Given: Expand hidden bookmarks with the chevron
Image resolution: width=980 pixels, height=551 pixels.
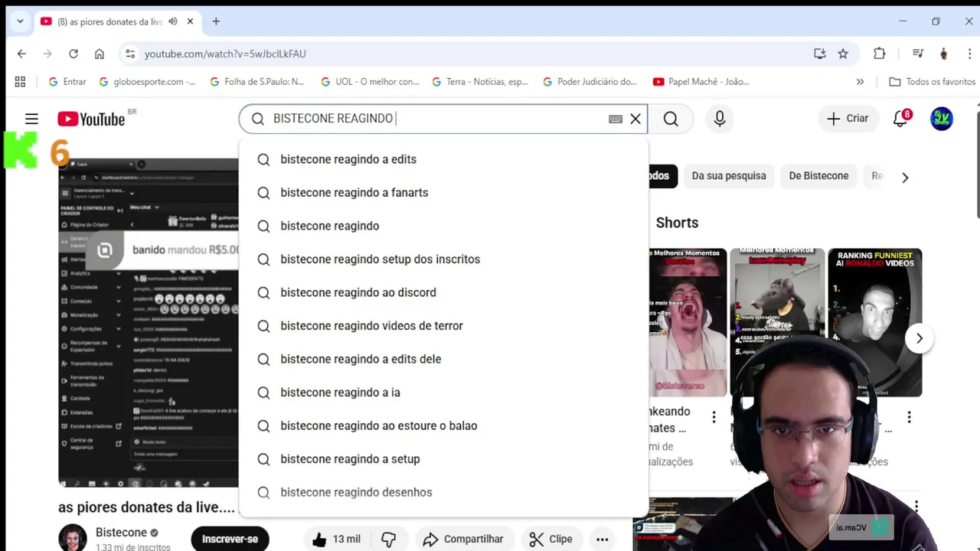Looking at the screenshot, I should 860,82.
